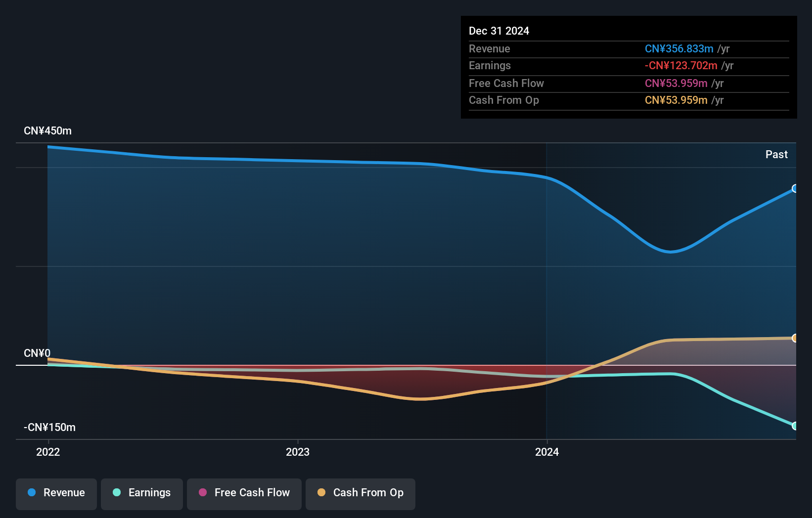Click the Dec 31 2024 tooltip date

click(x=499, y=31)
